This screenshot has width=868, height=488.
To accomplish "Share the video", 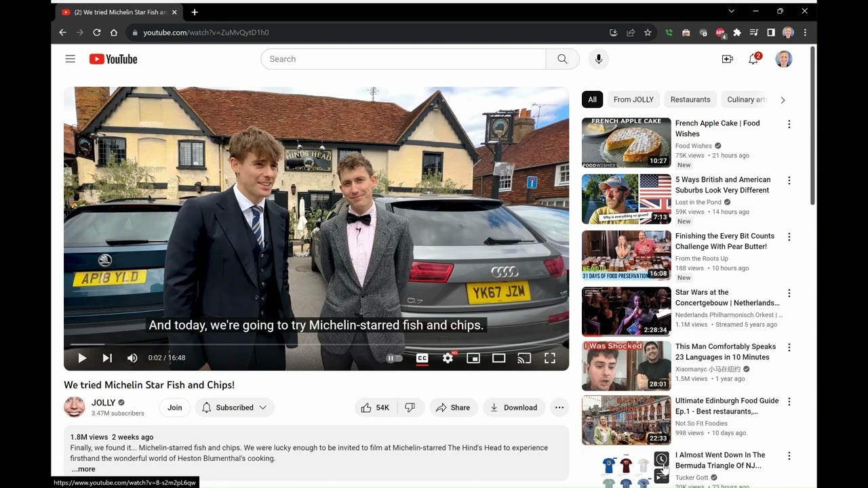I will point(453,407).
